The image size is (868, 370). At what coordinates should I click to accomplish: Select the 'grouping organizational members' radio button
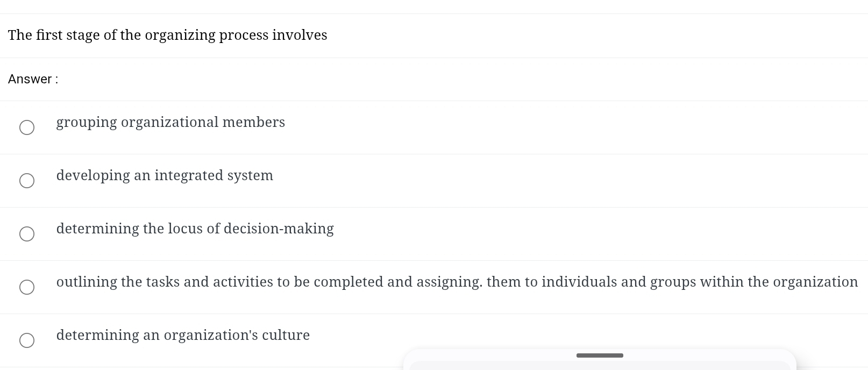(x=27, y=127)
